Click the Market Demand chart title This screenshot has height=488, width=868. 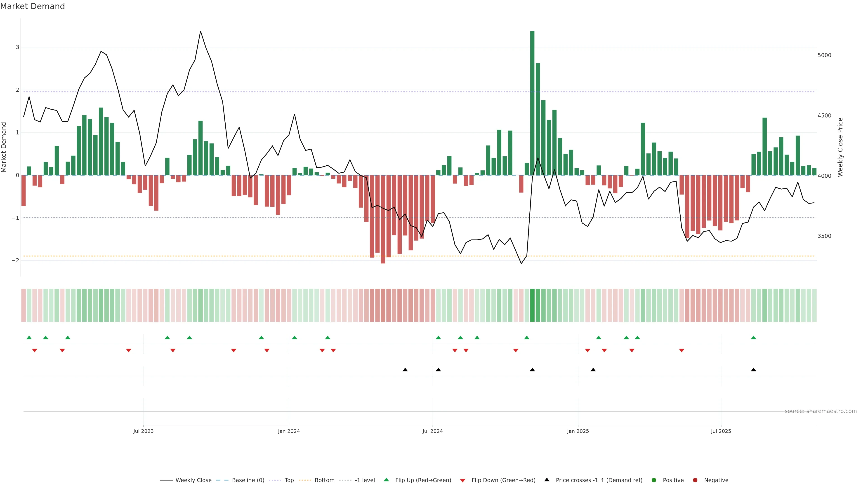coord(32,6)
